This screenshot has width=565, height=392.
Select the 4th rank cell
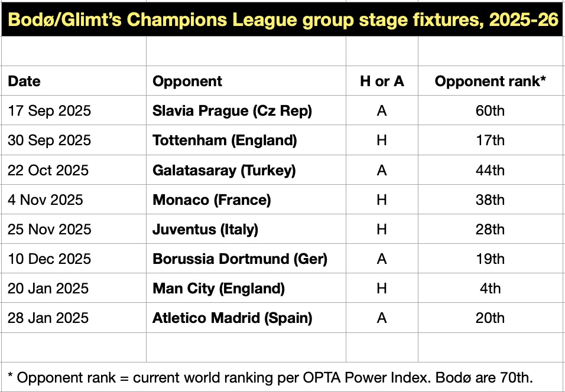click(490, 288)
